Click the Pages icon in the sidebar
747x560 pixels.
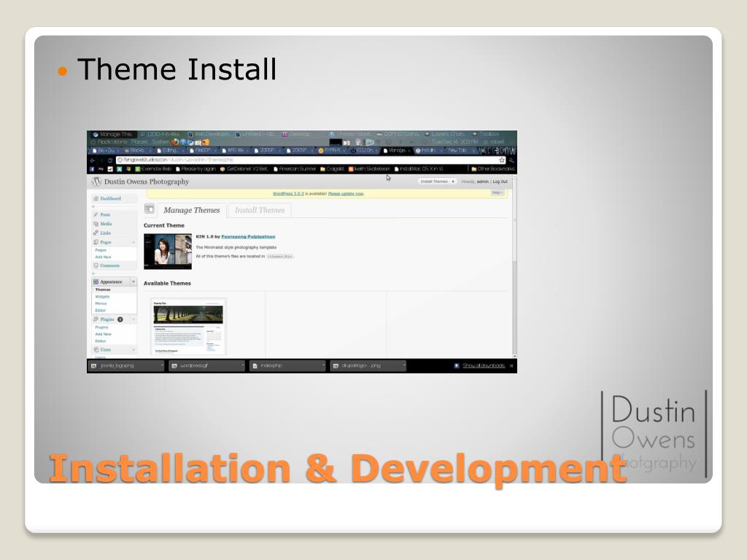click(x=96, y=242)
